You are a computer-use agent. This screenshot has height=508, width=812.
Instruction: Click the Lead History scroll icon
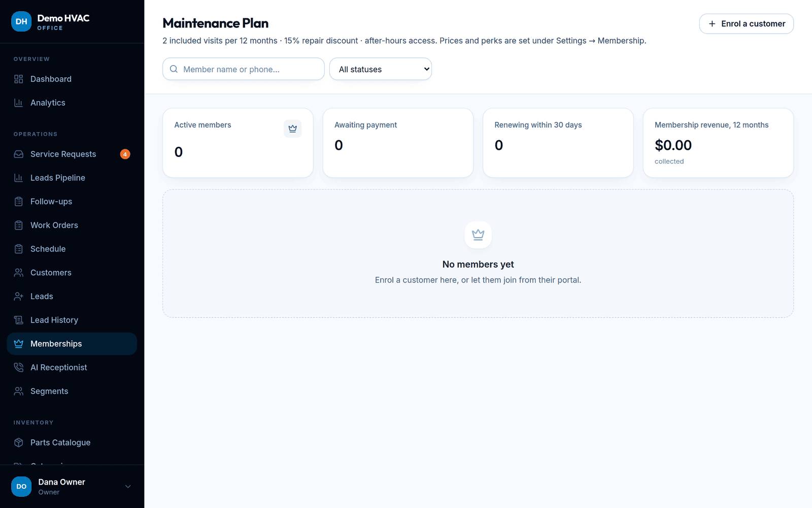point(19,320)
